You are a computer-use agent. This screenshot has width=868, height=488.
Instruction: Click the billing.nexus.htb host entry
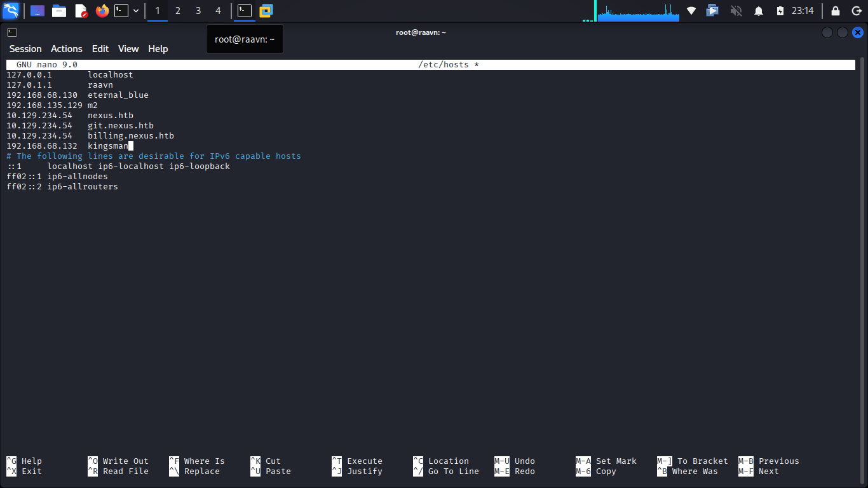(x=131, y=136)
